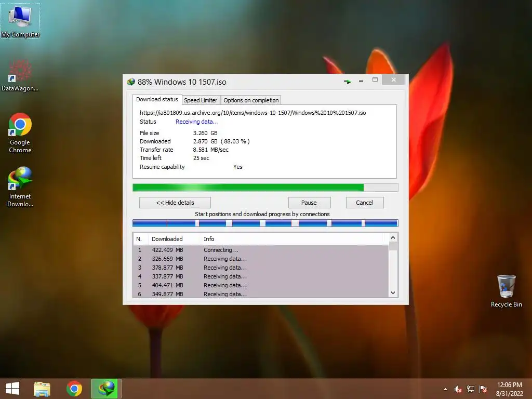532x399 pixels.
Task: Open the My Computer desktop icon
Action: (20, 21)
